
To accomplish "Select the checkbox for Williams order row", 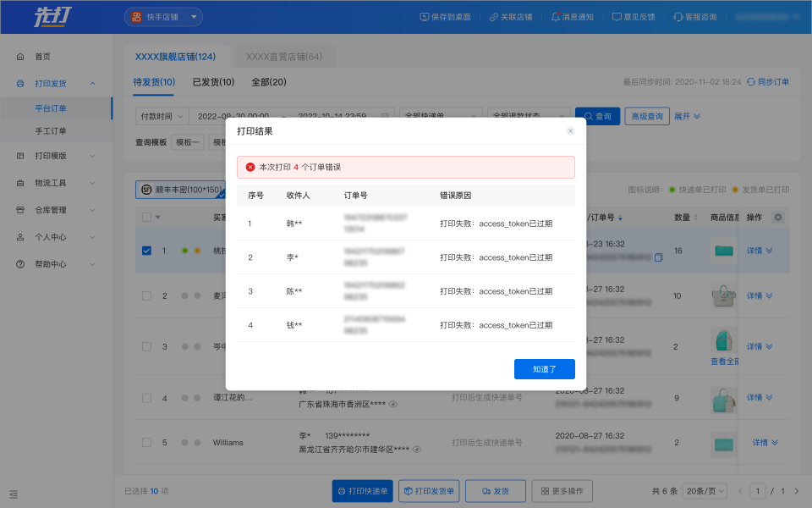I will pos(146,443).
